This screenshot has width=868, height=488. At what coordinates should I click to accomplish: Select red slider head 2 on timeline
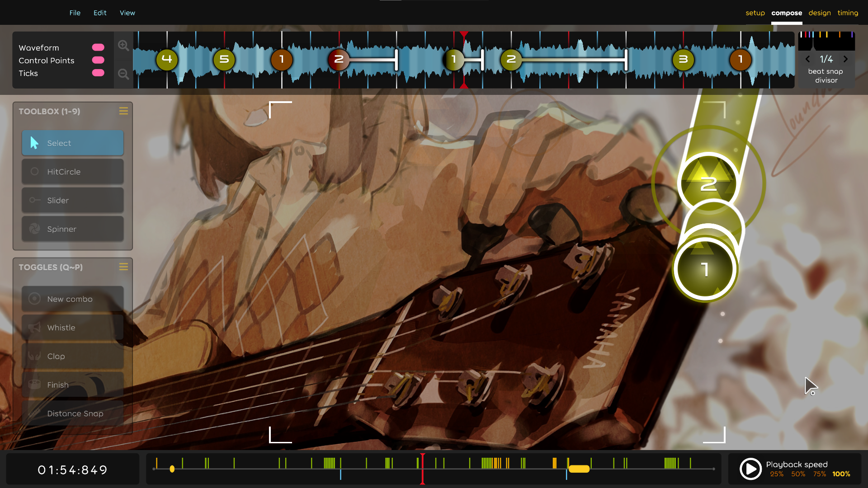coord(339,59)
